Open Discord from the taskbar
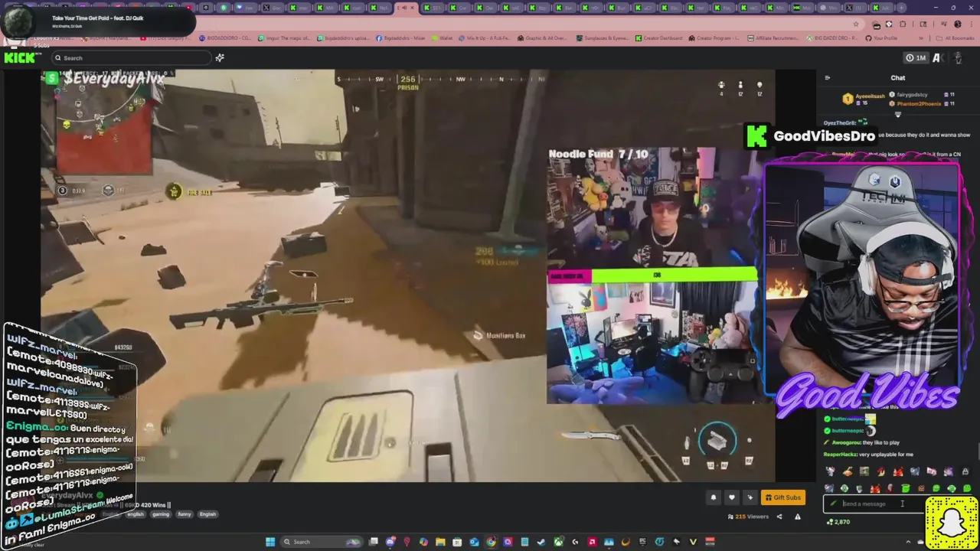 390,542
